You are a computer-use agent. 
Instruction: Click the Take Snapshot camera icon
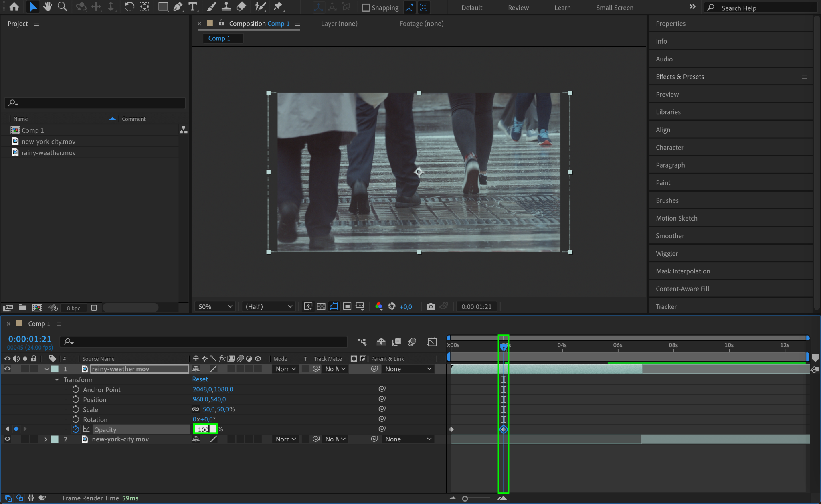431,306
